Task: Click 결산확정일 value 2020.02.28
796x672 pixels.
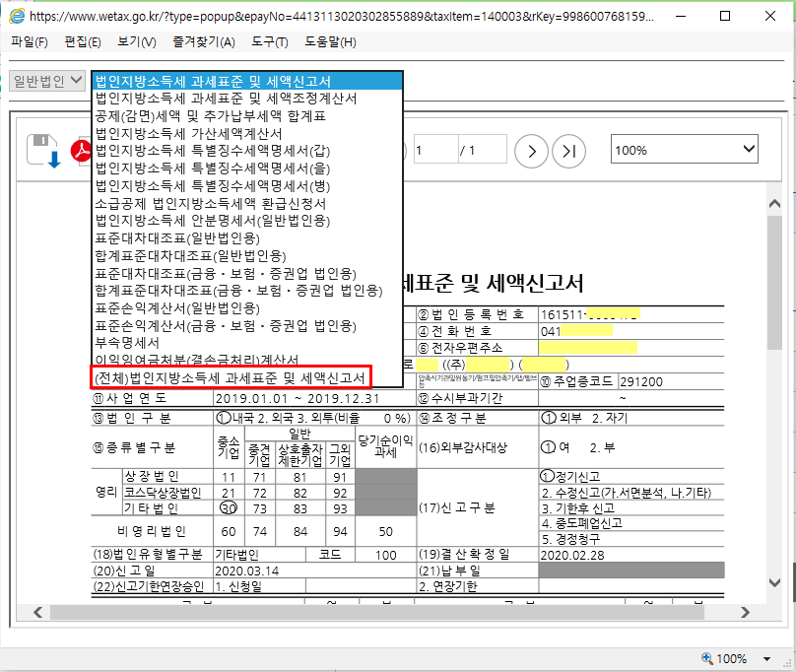Action: [x=572, y=555]
